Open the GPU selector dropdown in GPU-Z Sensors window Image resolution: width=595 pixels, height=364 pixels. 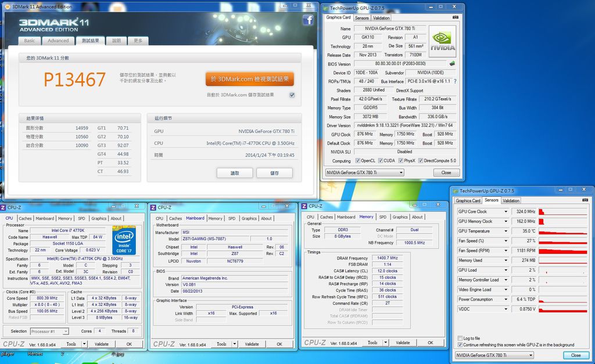pyautogui.click(x=494, y=355)
